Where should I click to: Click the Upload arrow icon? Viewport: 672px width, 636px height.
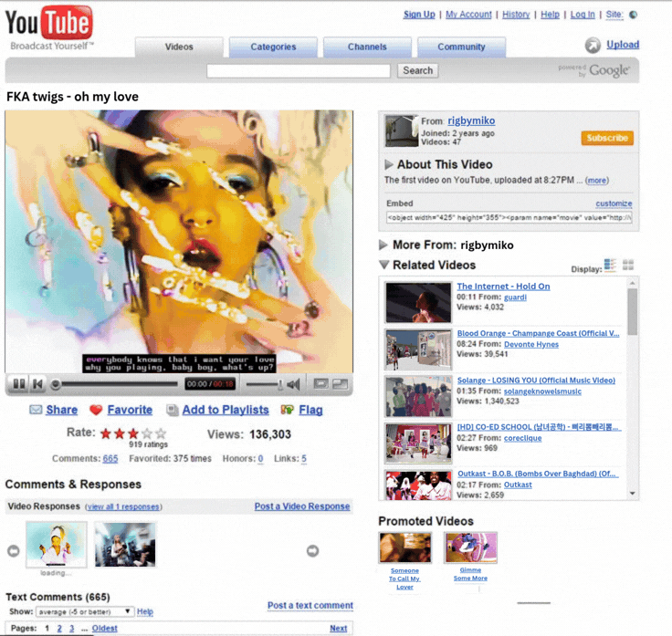pos(593,45)
